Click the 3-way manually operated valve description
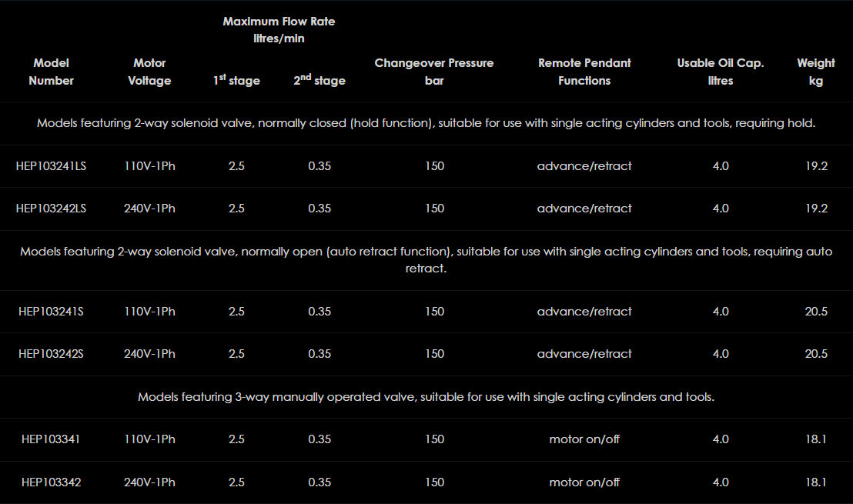 (426, 397)
